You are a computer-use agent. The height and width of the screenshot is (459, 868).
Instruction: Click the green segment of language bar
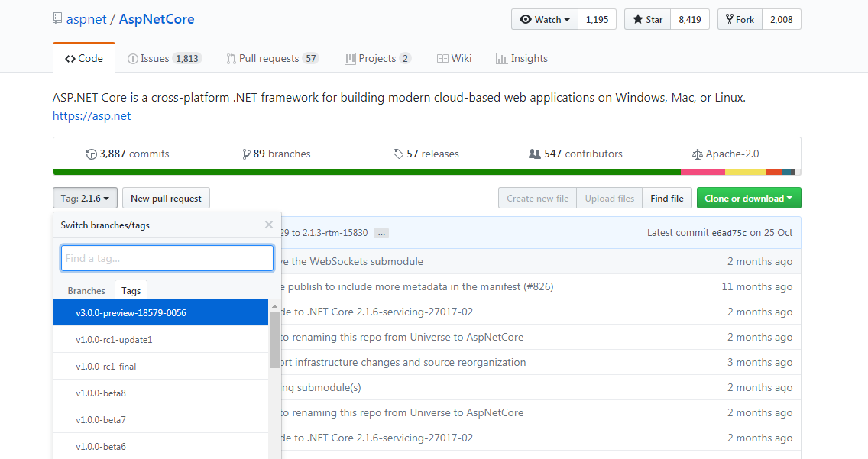(367, 172)
